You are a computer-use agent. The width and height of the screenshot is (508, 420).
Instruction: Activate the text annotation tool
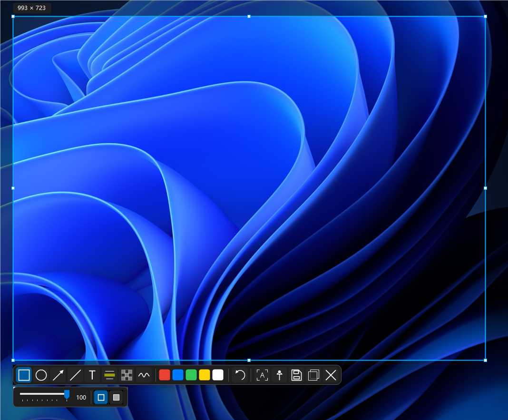pos(92,375)
